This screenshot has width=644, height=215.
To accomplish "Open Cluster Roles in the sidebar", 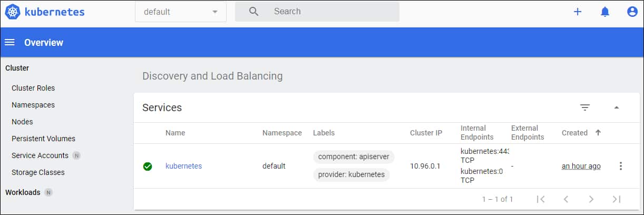I will 33,88.
